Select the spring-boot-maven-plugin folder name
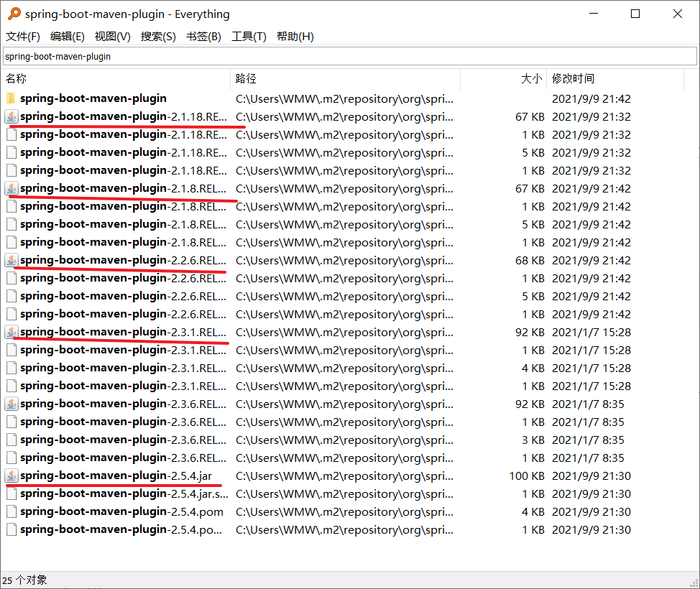Image resolution: width=700 pixels, height=589 pixels. click(x=93, y=98)
